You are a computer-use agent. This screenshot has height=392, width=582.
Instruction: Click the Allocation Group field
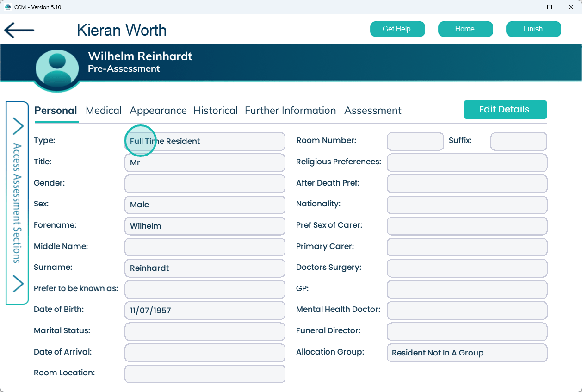pyautogui.click(x=467, y=353)
